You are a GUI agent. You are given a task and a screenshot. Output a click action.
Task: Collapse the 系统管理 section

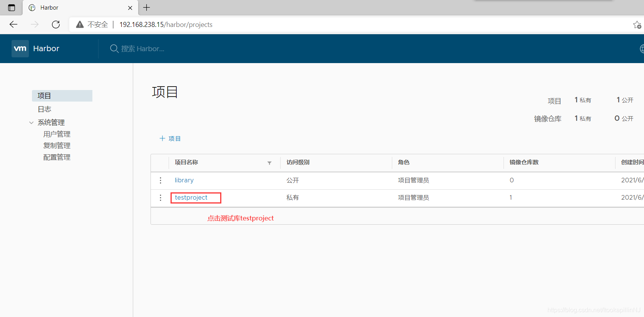31,123
